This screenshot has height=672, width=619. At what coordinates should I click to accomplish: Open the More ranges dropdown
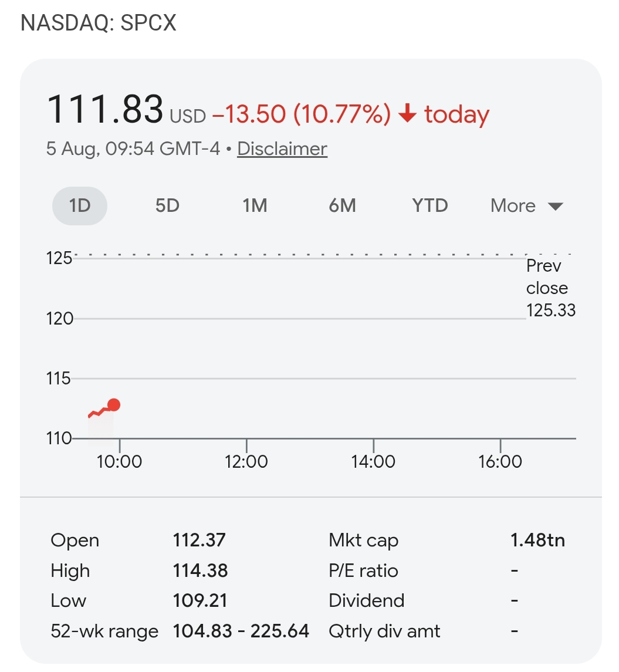526,206
